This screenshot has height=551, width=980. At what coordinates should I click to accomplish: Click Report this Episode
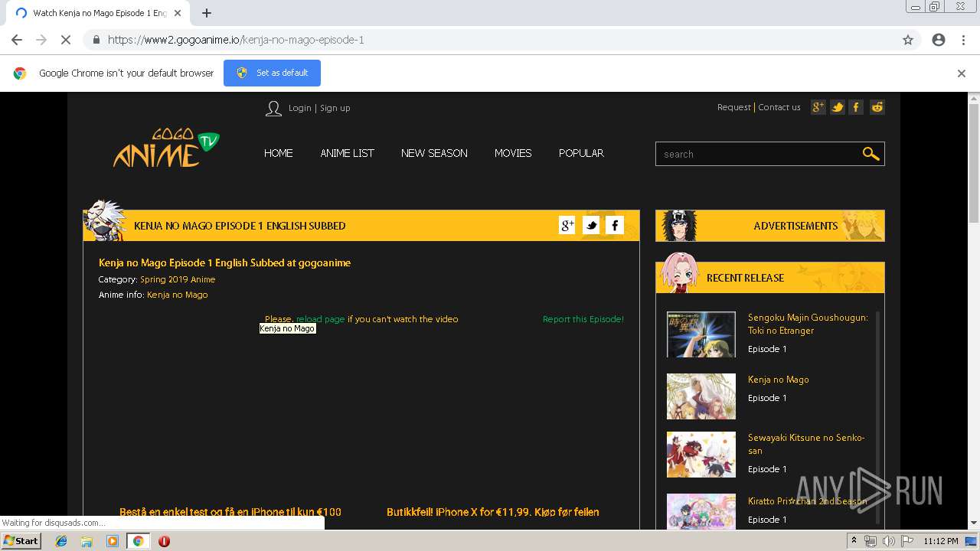coord(583,319)
